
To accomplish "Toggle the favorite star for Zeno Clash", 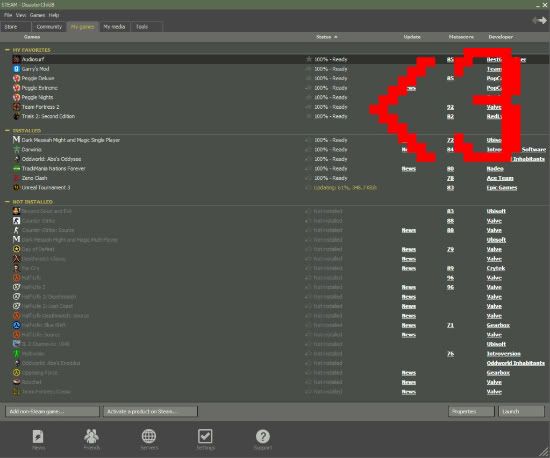I will coord(308,178).
